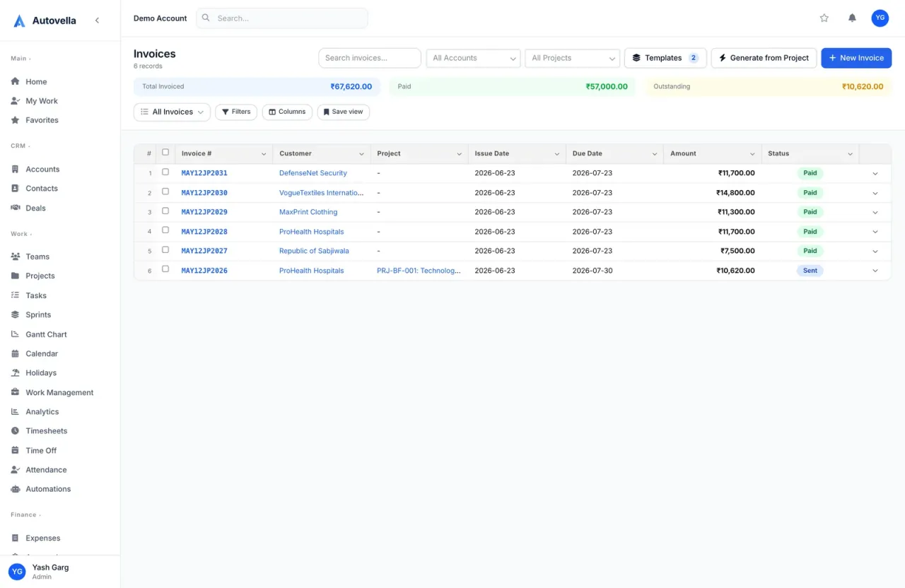Open the PRJ-BF-001 project link
Screen dimensions: 905x588
click(419, 271)
